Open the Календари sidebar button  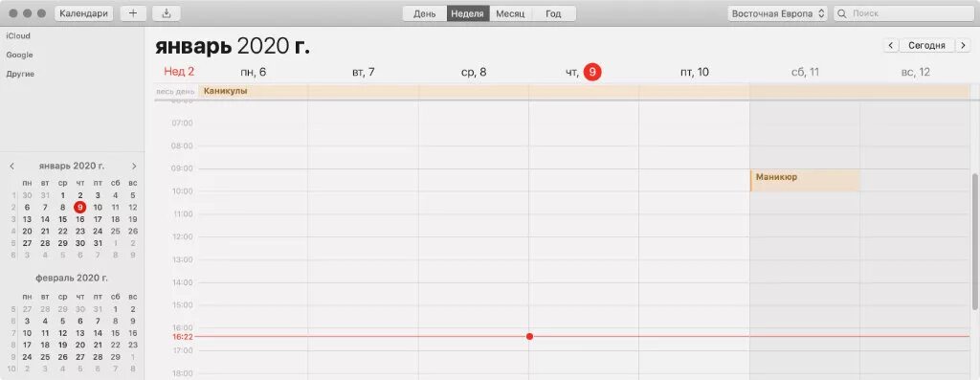click(84, 13)
